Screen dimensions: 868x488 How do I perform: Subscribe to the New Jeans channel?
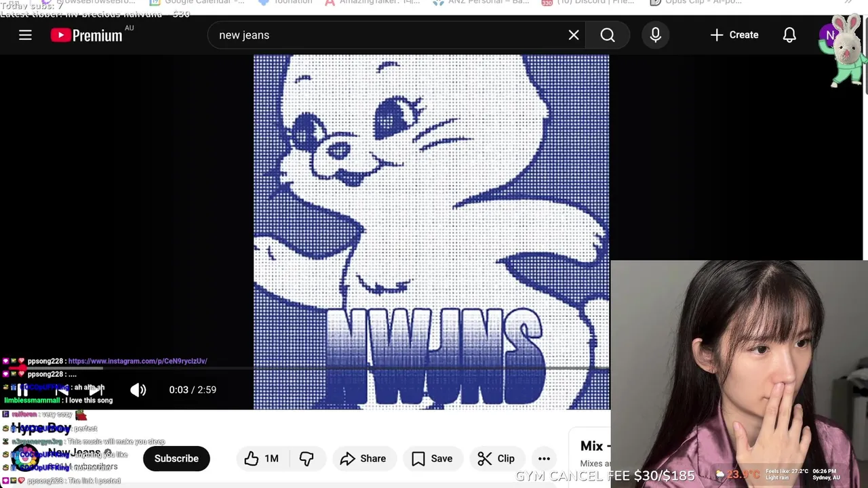click(176, 459)
